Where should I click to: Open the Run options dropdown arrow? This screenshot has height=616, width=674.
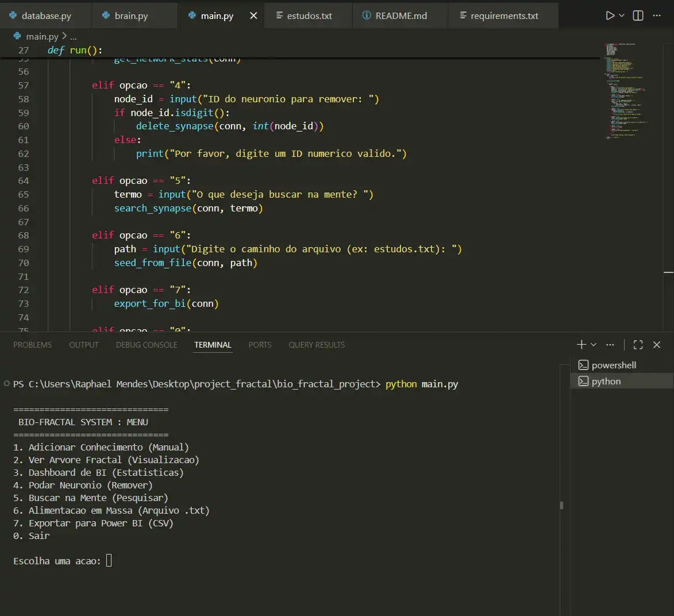(x=622, y=16)
